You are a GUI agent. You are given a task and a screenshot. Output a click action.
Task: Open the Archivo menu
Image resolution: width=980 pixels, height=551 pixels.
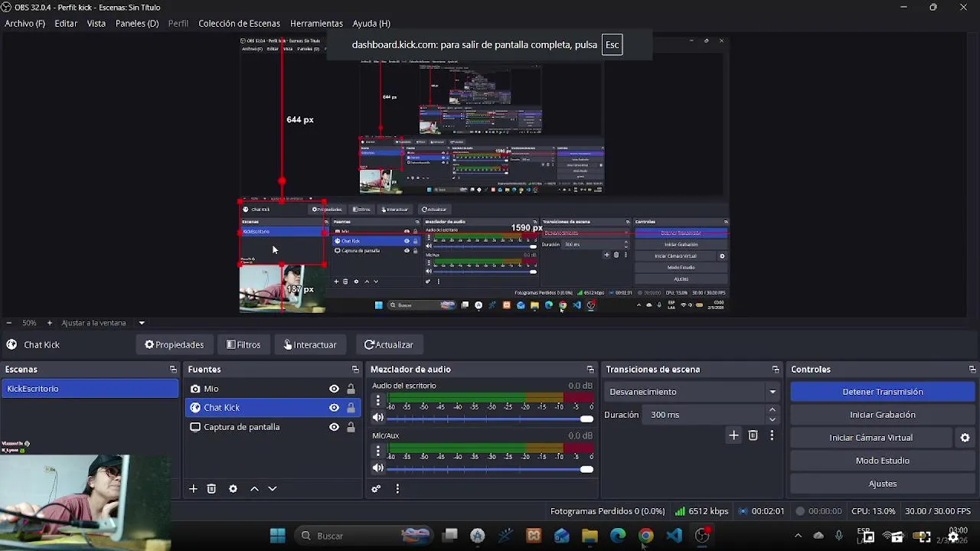[x=24, y=24]
